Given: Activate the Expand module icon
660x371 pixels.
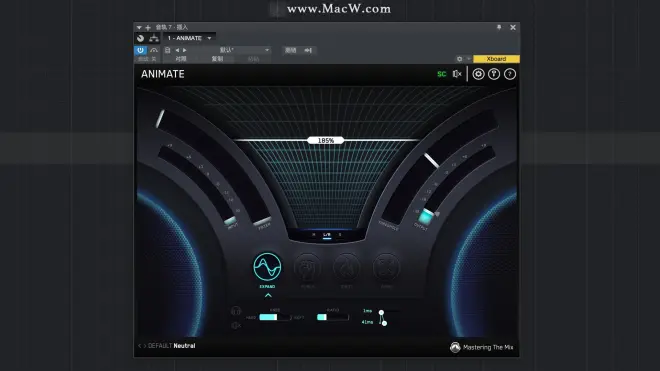Looking at the screenshot, I should 267,267.
